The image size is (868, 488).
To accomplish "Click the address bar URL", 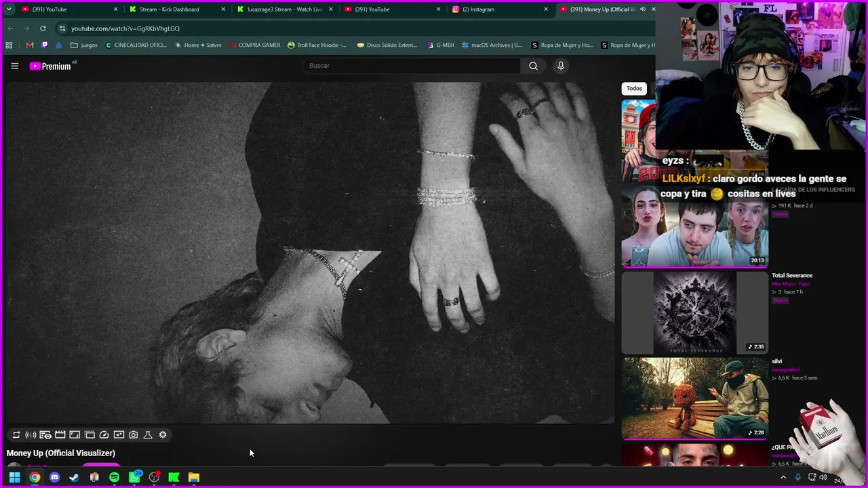I will coord(125,28).
